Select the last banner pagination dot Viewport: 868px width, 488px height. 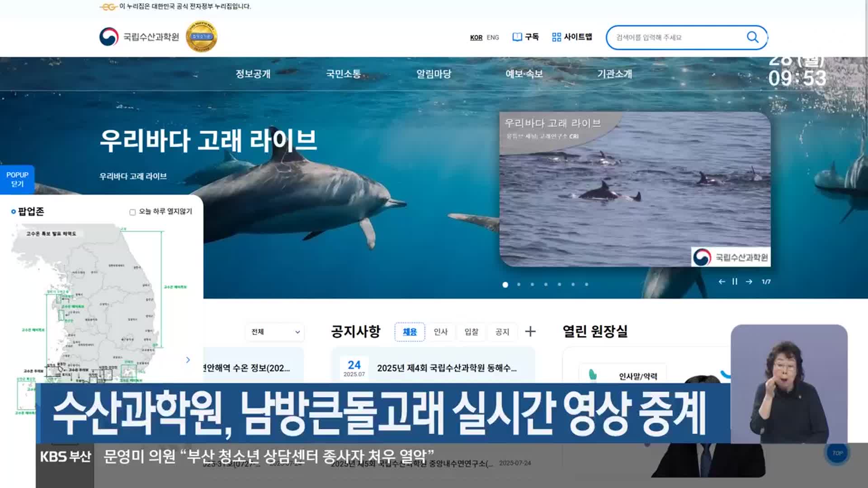[586, 285]
